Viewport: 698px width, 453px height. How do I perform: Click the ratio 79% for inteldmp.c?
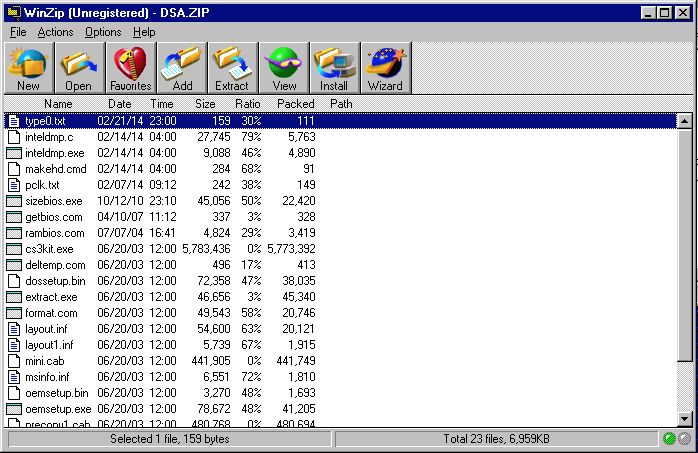click(251, 137)
